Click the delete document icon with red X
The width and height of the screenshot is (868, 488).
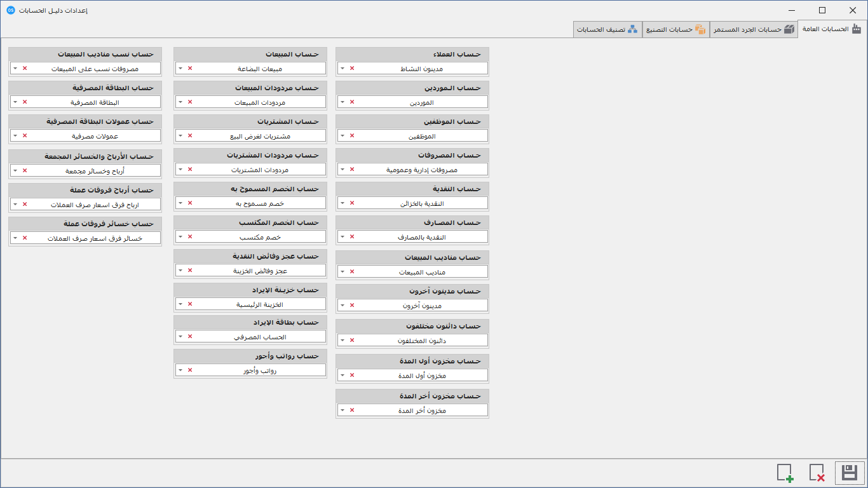coord(817,473)
